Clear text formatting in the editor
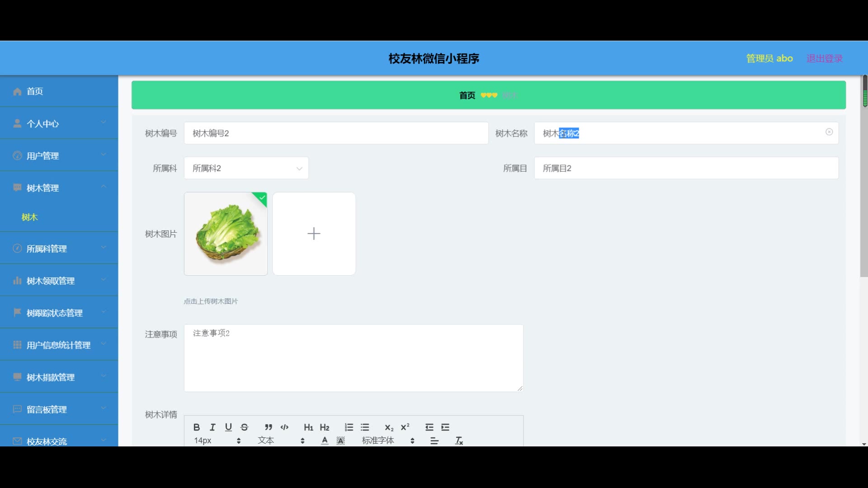Image resolution: width=868 pixels, height=488 pixels. [459, 441]
